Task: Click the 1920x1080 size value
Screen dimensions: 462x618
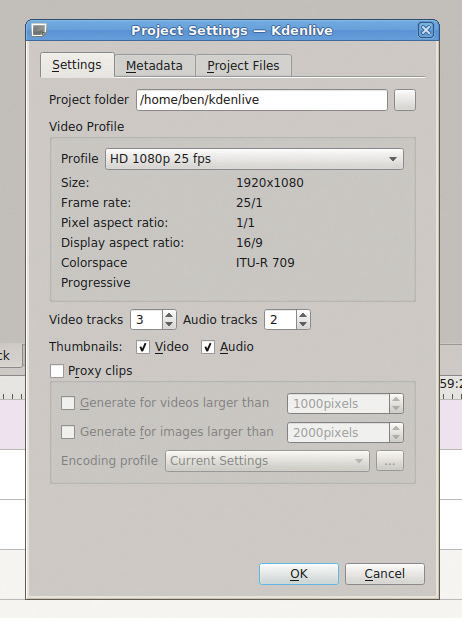Action: pos(270,183)
